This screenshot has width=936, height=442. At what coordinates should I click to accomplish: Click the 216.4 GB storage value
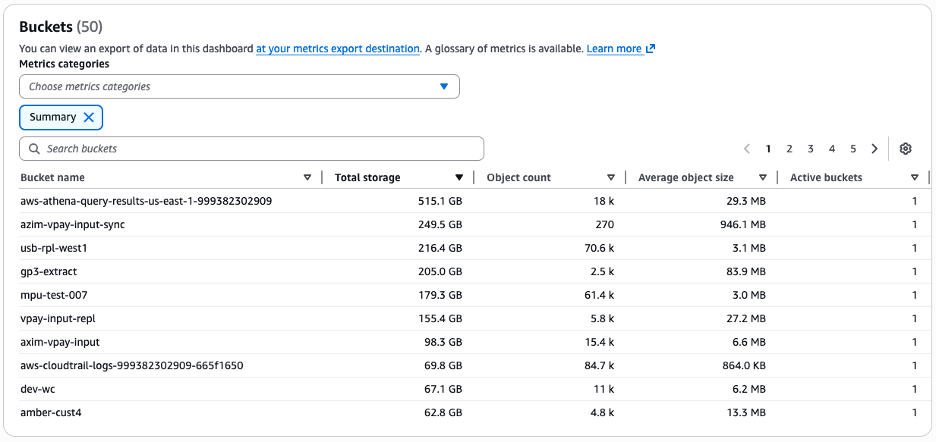[x=439, y=248]
